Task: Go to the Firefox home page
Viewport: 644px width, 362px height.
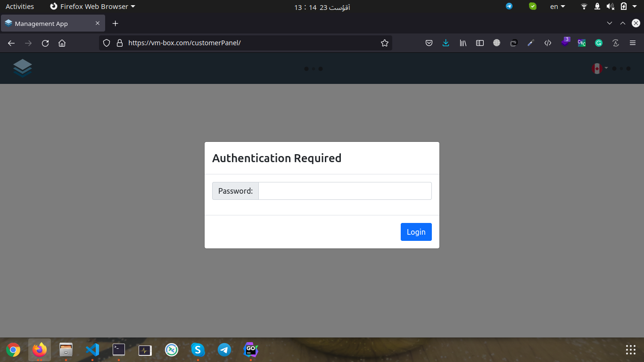Action: [x=62, y=43]
